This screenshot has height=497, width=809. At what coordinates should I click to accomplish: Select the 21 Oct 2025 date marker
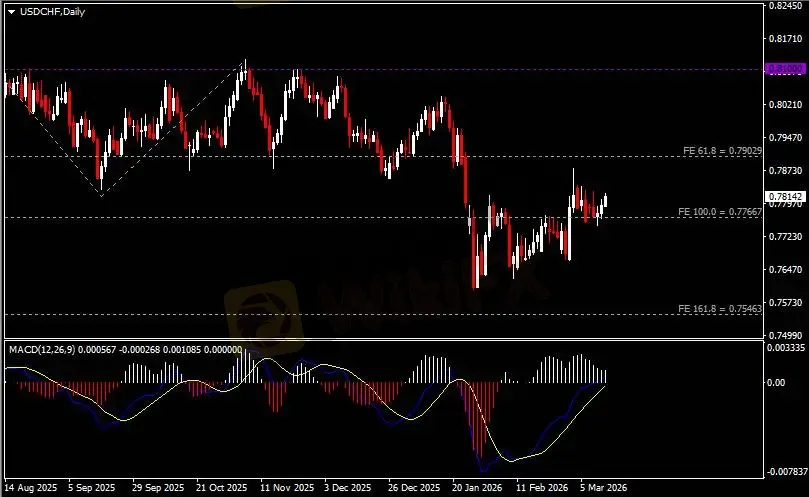(222, 488)
